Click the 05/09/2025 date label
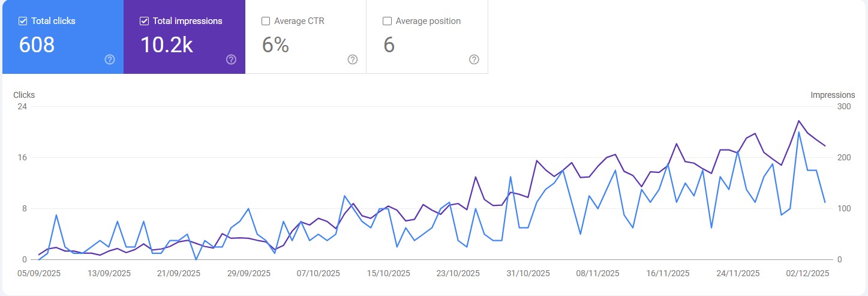 pos(39,273)
